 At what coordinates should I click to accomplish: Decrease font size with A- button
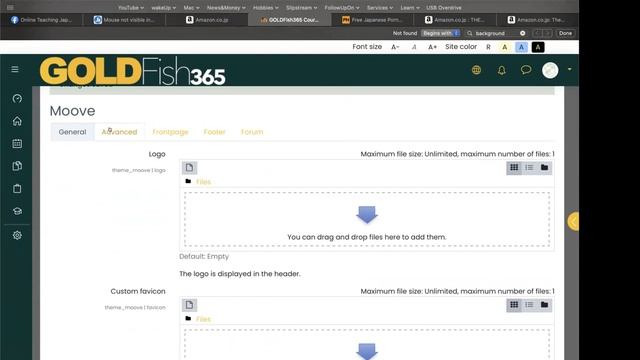coord(395,47)
